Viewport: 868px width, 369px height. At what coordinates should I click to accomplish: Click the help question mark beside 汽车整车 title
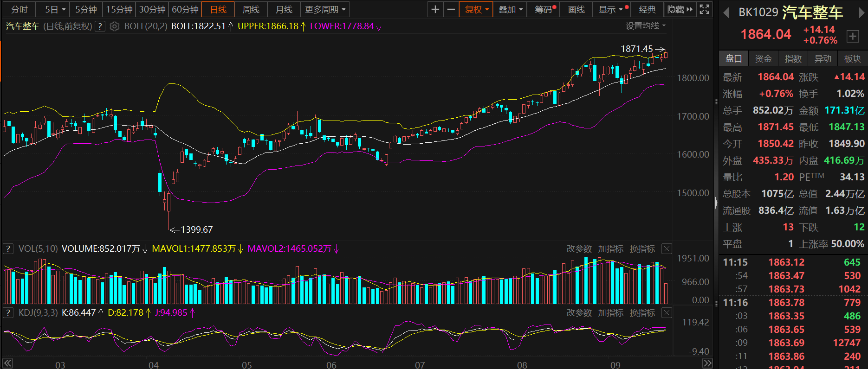(100, 26)
